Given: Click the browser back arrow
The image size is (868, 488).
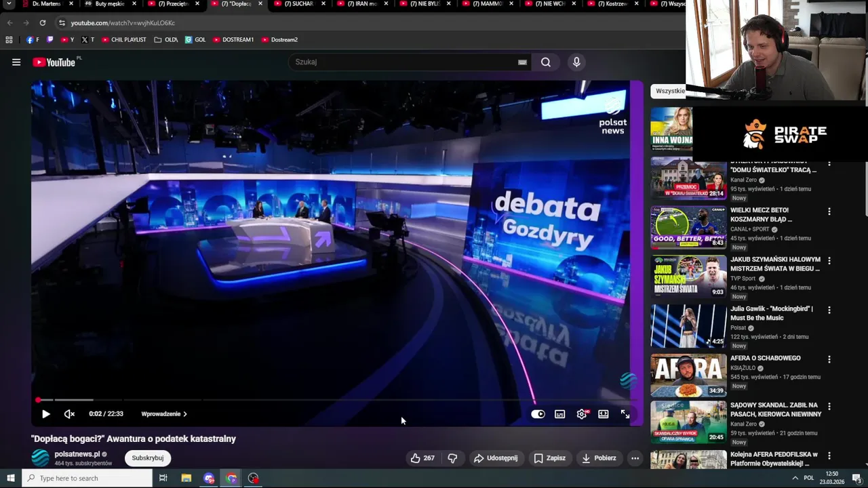Looking at the screenshot, I should coord(10,23).
